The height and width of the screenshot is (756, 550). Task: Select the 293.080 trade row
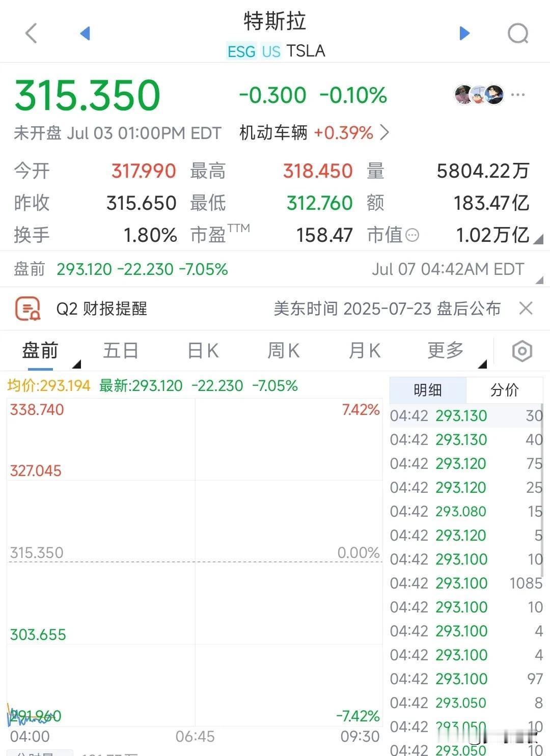coord(466,511)
